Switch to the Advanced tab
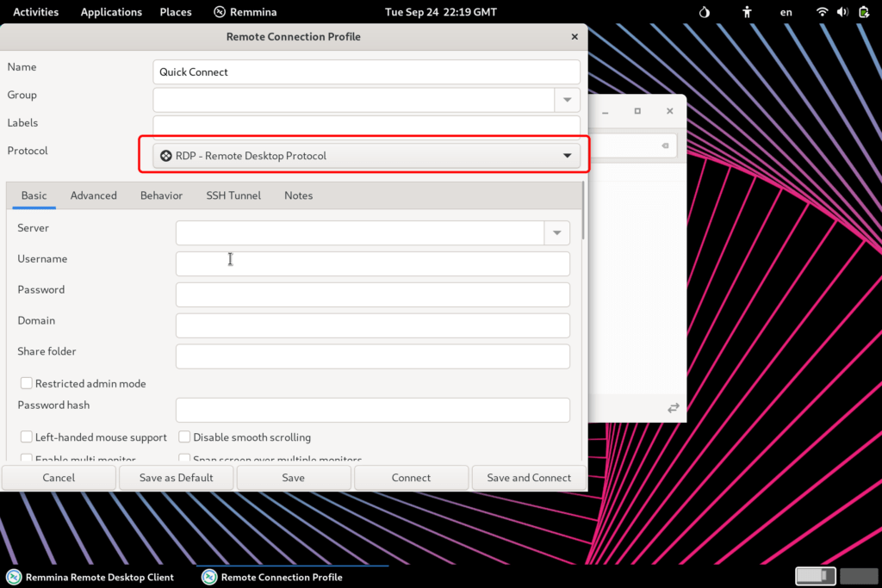 click(x=93, y=195)
